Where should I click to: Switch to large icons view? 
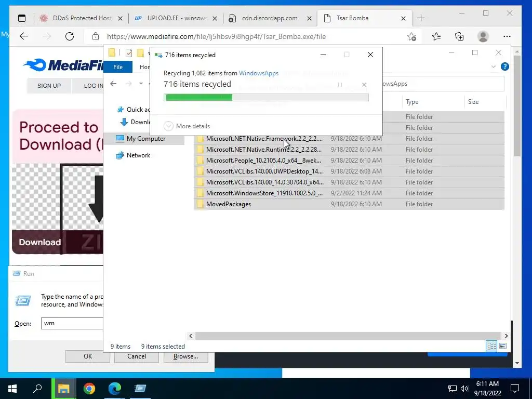pos(503,346)
